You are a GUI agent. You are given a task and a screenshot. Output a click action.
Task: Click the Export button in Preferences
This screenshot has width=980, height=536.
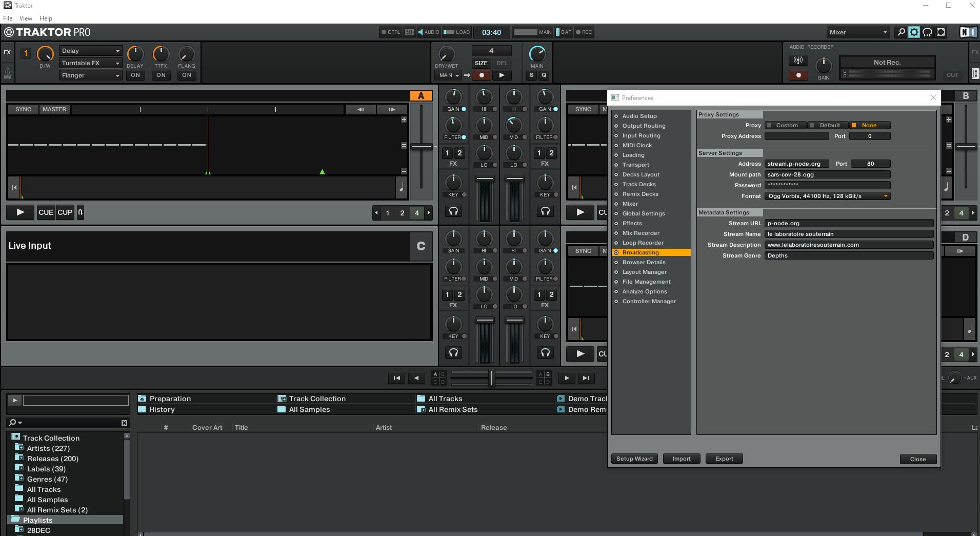click(x=724, y=459)
